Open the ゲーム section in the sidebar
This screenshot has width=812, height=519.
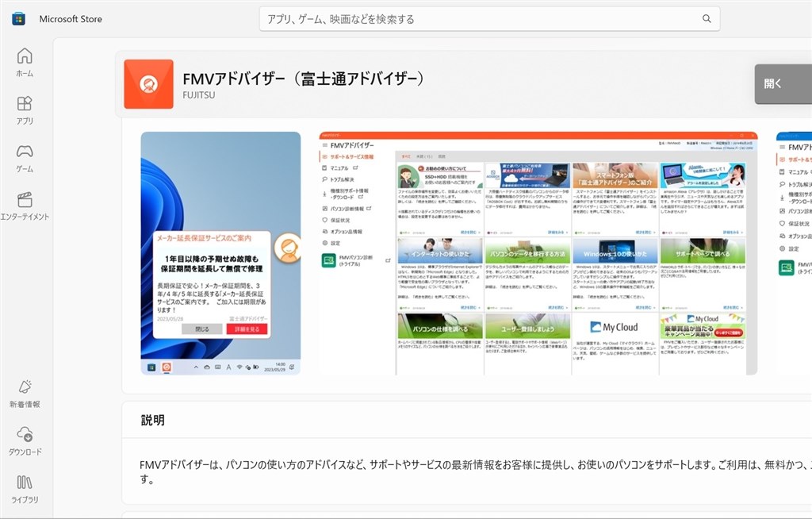[25, 158]
